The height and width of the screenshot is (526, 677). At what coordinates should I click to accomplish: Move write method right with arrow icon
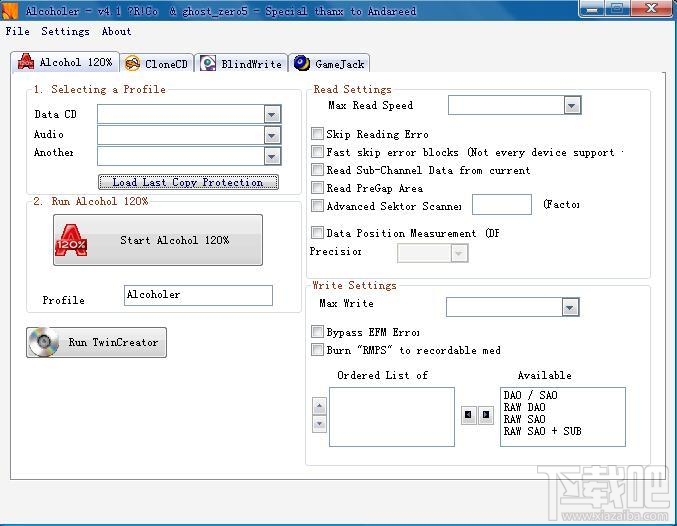click(486, 415)
